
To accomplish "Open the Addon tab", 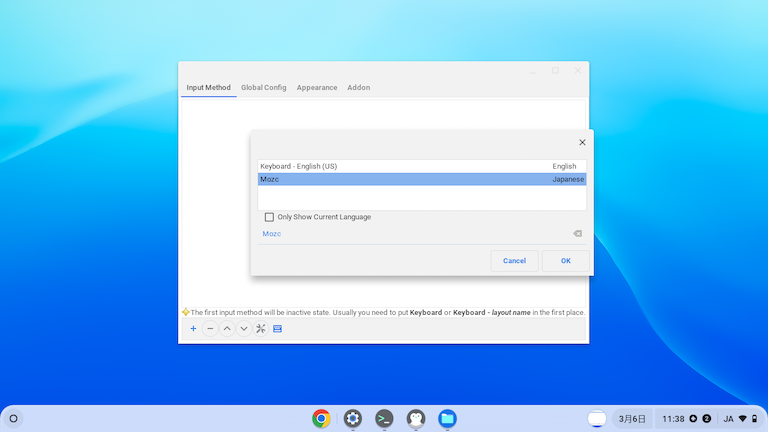I will 359,88.
